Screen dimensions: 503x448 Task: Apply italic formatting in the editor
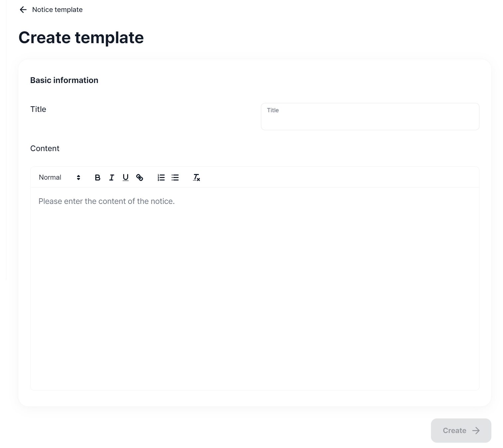coord(111,177)
